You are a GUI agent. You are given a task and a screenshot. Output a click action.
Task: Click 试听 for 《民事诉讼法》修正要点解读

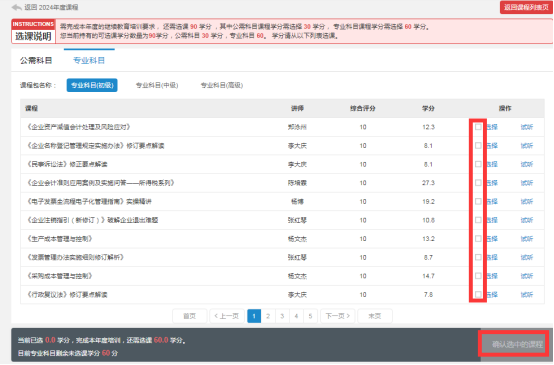pyautogui.click(x=527, y=164)
